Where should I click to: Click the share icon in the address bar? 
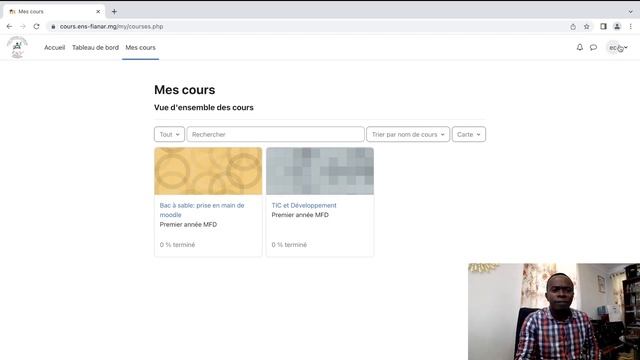[573, 27]
